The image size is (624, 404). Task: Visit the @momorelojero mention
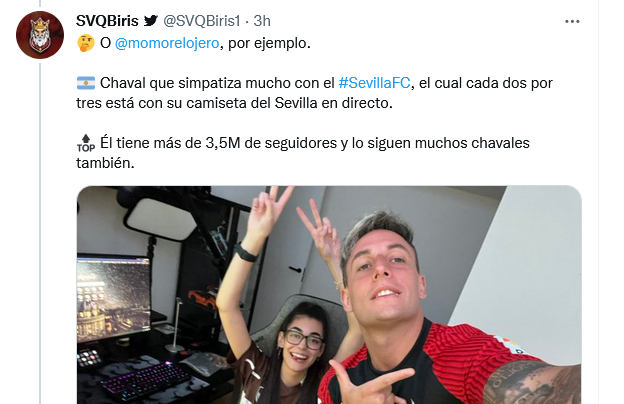pos(167,43)
